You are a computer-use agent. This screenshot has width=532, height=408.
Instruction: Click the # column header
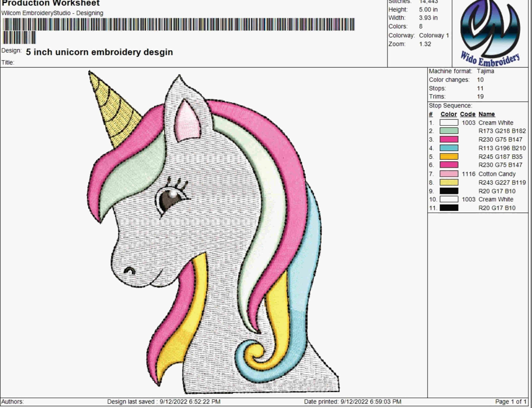click(x=431, y=114)
